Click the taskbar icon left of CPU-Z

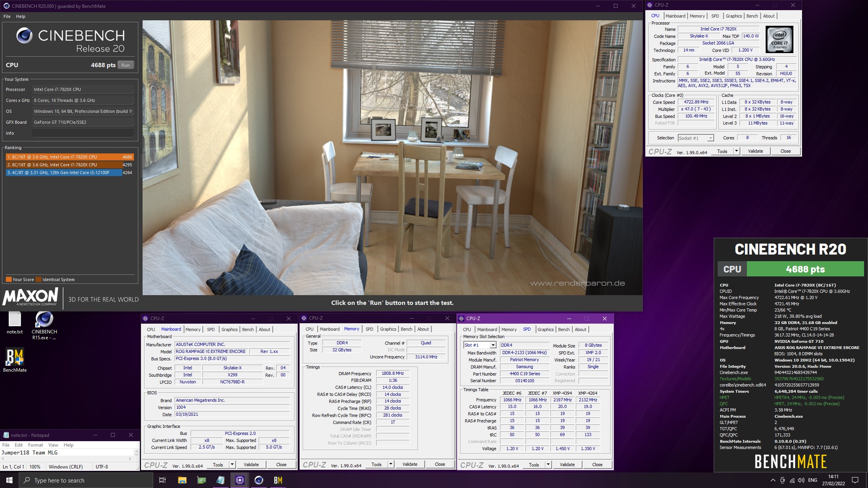(x=220, y=480)
